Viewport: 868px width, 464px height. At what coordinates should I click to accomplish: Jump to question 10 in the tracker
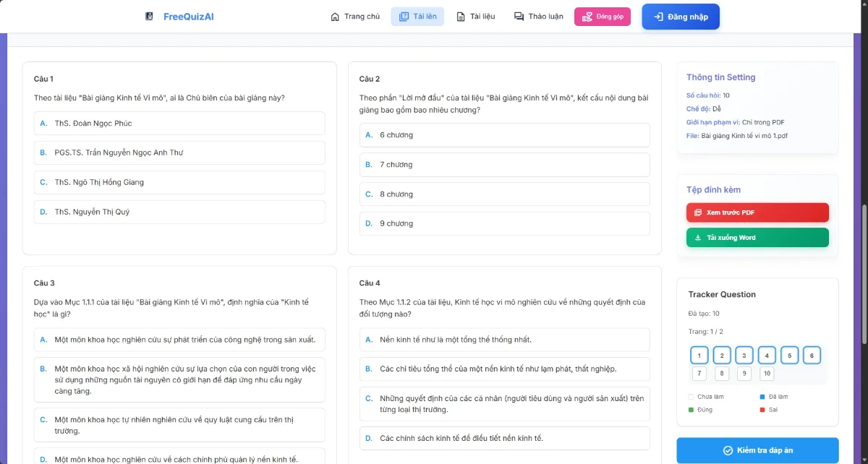(767, 374)
